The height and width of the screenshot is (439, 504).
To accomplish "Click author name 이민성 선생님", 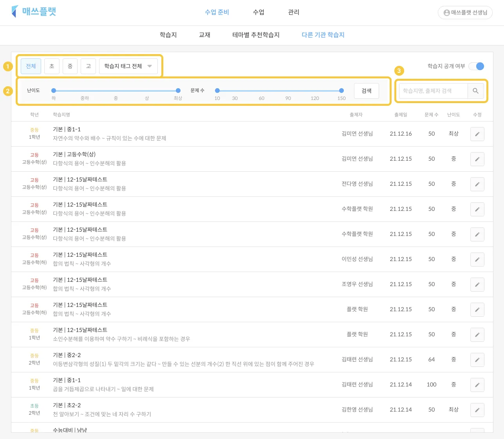I will pyautogui.click(x=357, y=259).
